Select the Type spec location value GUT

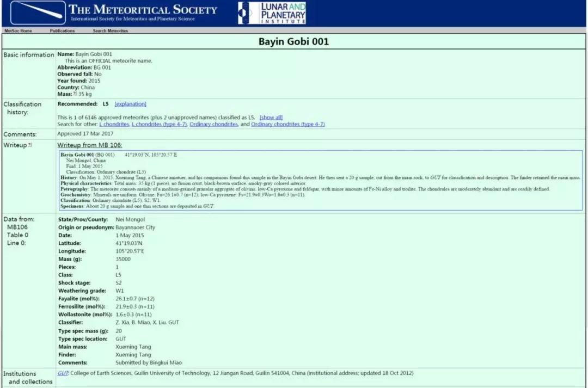click(121, 338)
